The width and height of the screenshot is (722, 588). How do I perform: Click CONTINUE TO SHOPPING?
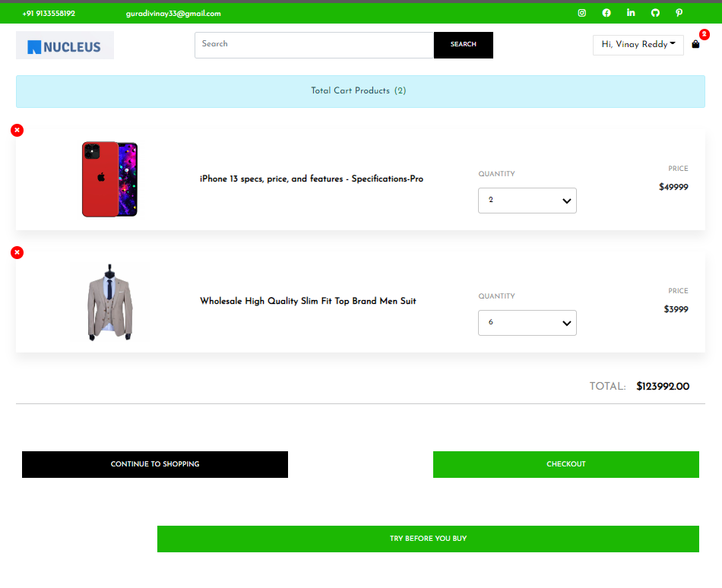click(x=155, y=464)
